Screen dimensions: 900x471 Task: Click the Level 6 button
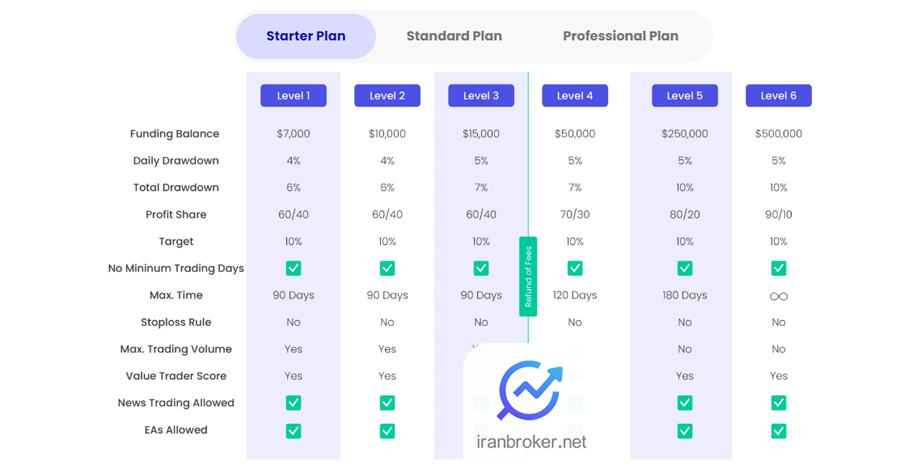778,96
